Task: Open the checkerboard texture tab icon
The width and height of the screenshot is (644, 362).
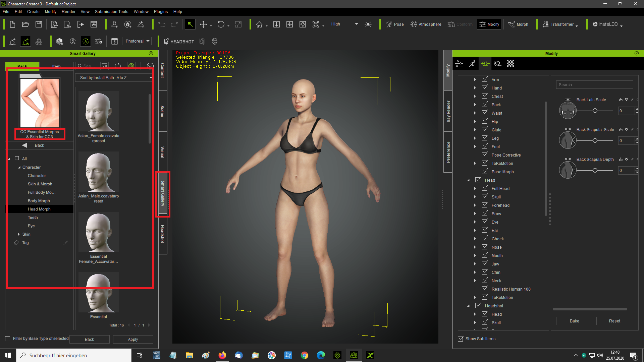Action: tap(511, 63)
